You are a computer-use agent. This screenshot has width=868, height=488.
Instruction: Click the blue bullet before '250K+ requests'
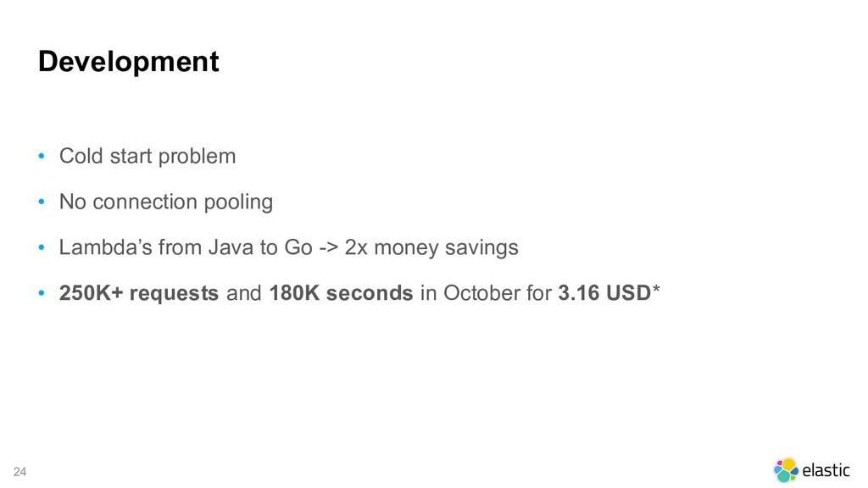[x=42, y=293]
